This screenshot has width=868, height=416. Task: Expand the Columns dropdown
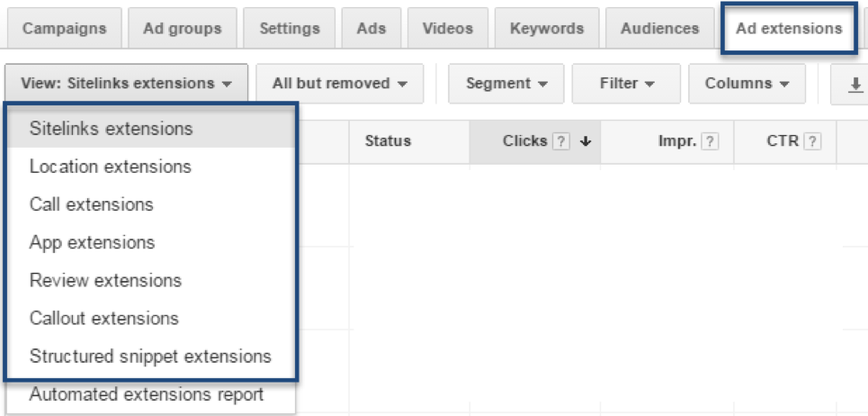pyautogui.click(x=747, y=84)
